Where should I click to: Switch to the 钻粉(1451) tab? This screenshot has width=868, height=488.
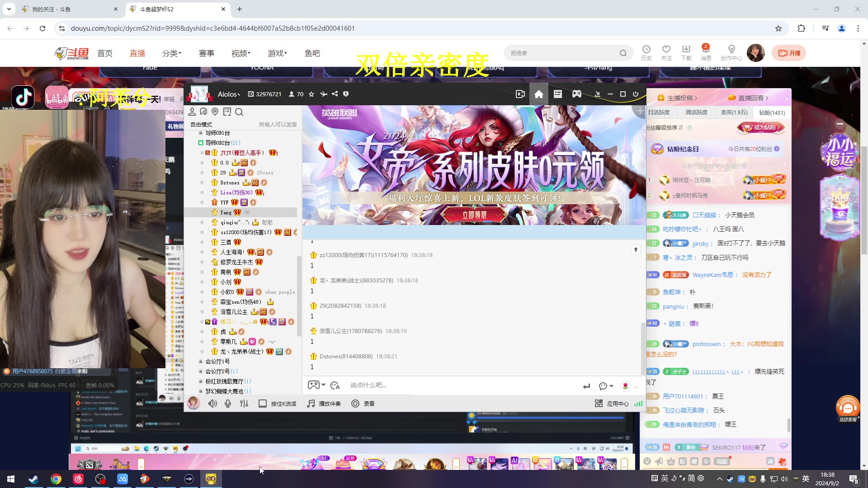[772, 113]
